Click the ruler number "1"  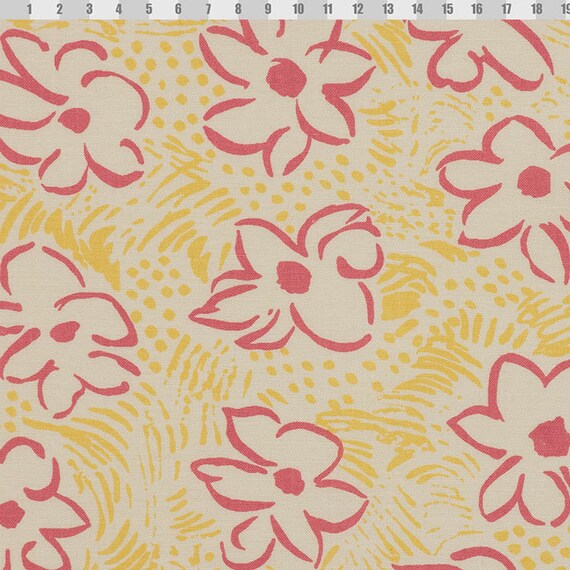[x=29, y=9]
